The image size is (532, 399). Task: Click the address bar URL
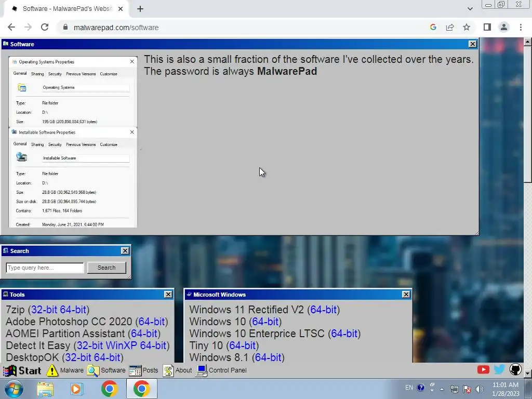point(116,28)
